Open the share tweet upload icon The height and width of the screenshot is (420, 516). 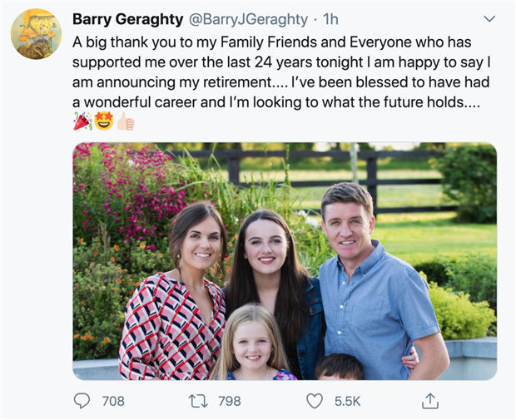pyautogui.click(x=429, y=401)
